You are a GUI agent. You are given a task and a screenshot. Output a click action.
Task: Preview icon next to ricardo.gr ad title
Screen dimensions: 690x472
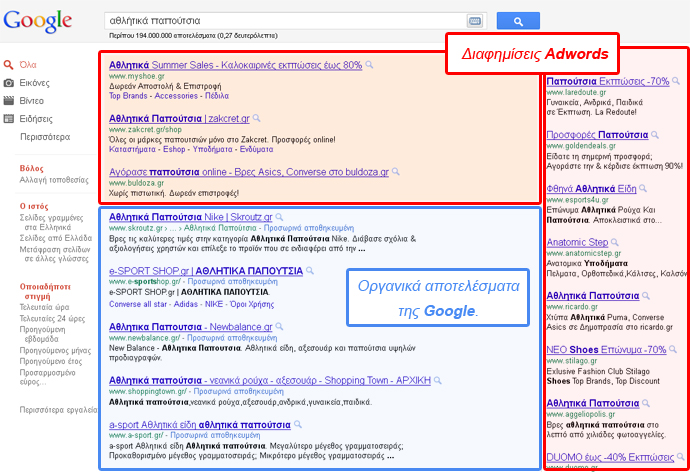tap(646, 296)
